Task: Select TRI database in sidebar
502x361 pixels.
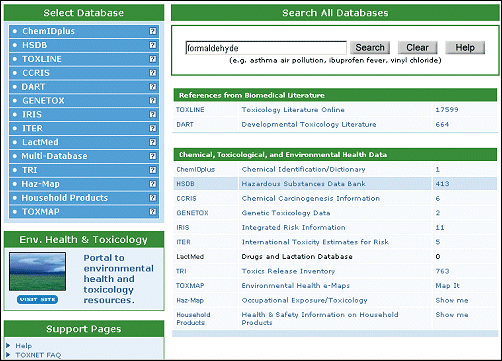Action: pyautogui.click(x=29, y=170)
